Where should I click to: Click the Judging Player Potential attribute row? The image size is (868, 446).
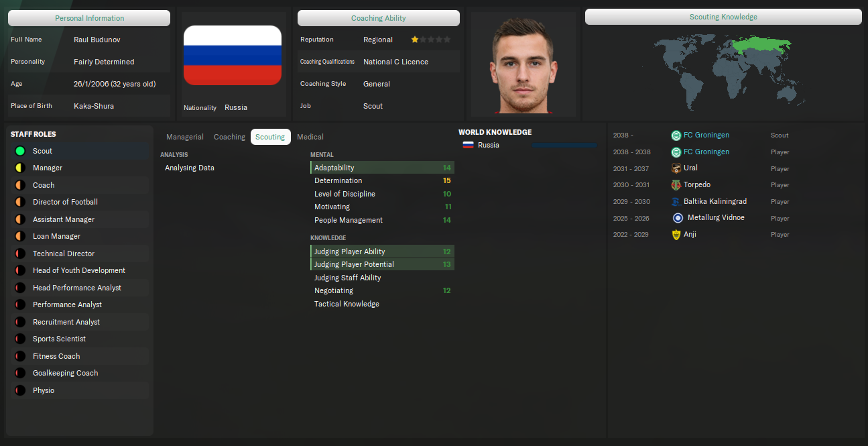(382, 265)
